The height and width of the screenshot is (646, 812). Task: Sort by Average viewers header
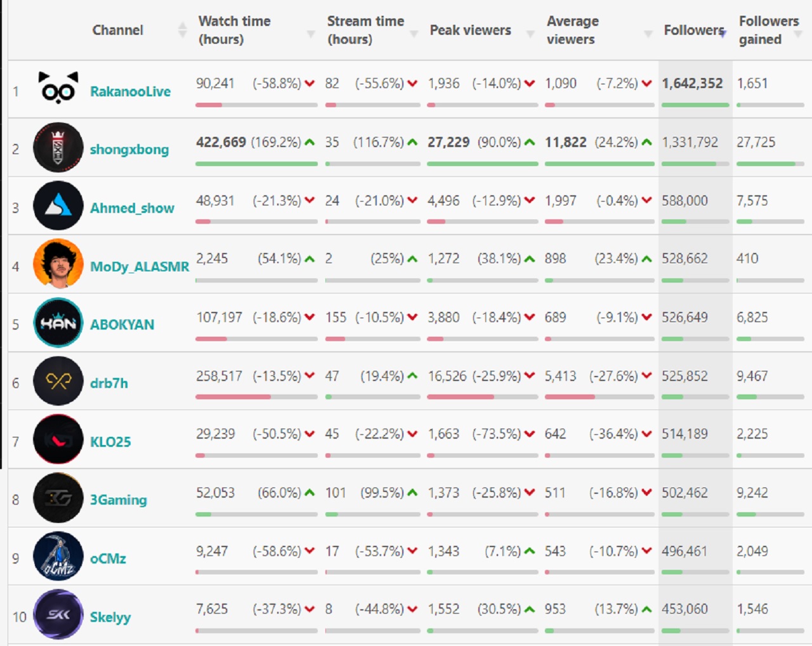572,30
